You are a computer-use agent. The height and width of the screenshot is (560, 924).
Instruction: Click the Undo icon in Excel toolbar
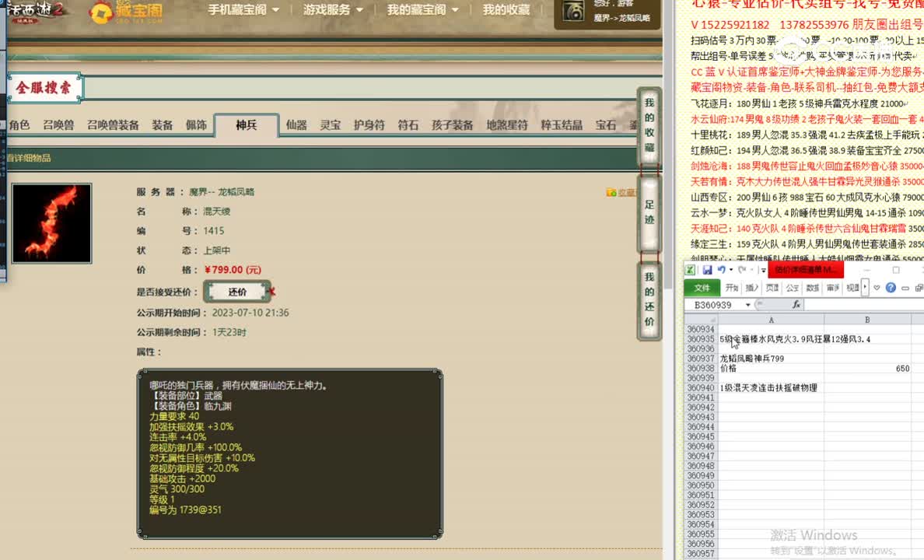coord(720,270)
